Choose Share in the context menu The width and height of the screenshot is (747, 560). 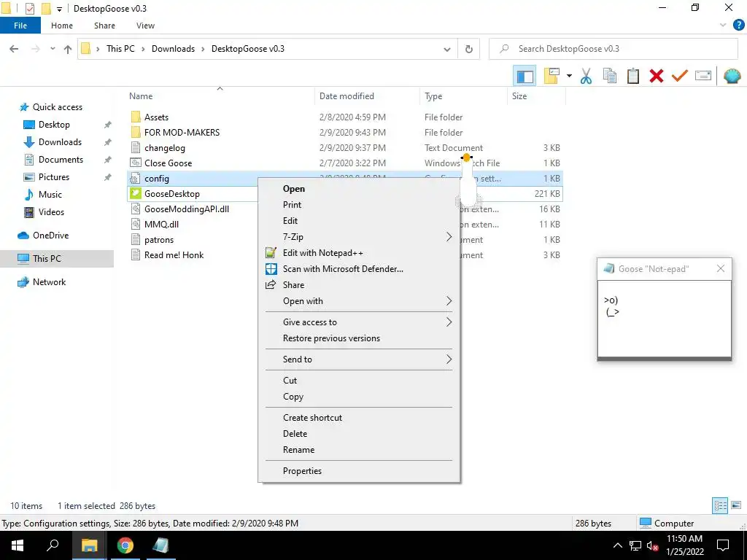coord(359,285)
